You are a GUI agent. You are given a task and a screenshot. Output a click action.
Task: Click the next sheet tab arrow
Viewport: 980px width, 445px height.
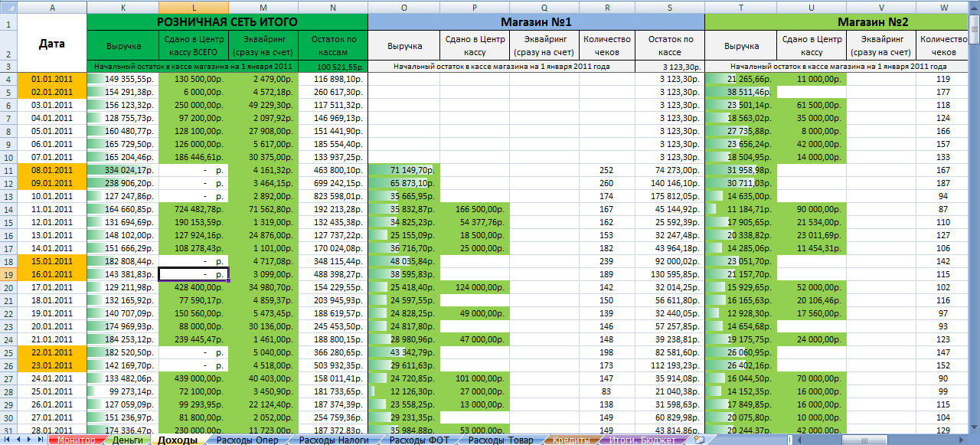(x=31, y=440)
